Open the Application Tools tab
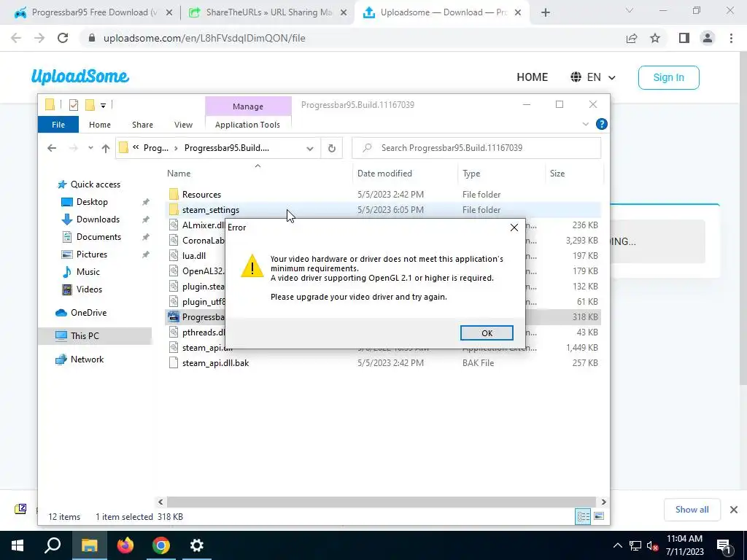The image size is (747, 560). (x=247, y=125)
